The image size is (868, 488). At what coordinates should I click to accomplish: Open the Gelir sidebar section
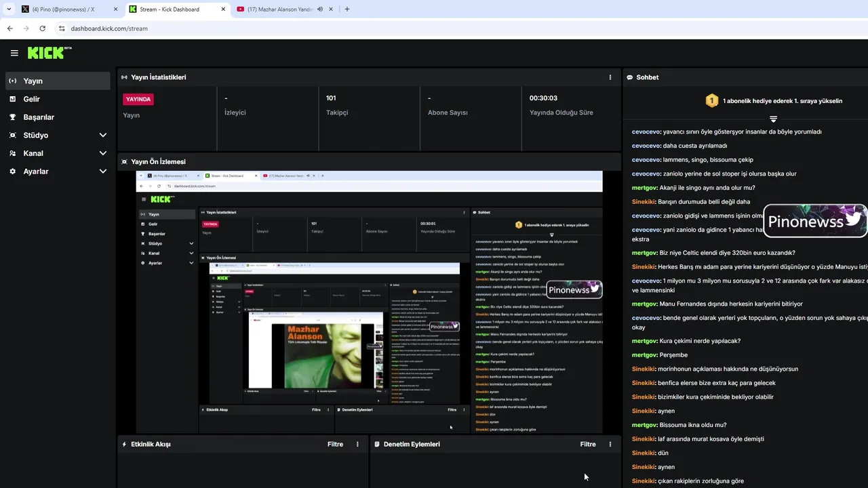coord(58,99)
